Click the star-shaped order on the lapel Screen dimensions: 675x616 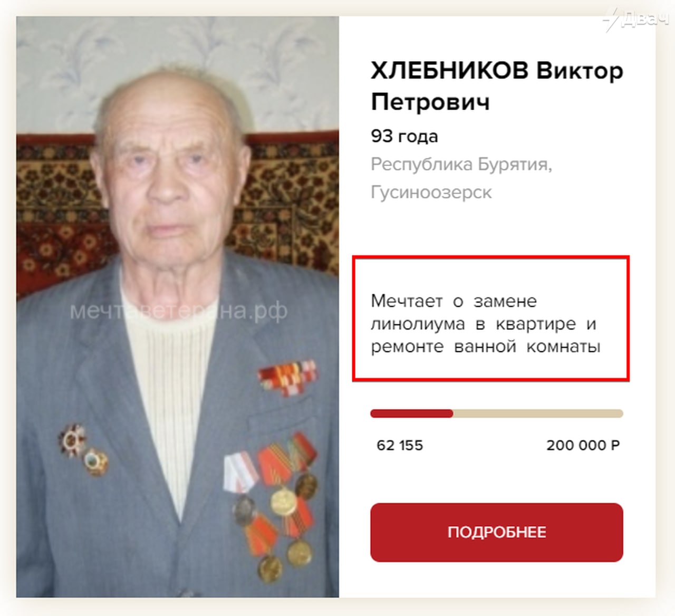coord(72,440)
